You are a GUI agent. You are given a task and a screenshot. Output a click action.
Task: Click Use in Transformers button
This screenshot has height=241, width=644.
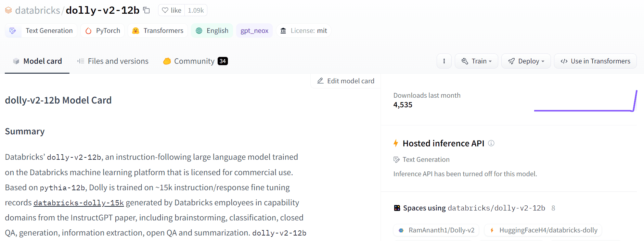(595, 61)
